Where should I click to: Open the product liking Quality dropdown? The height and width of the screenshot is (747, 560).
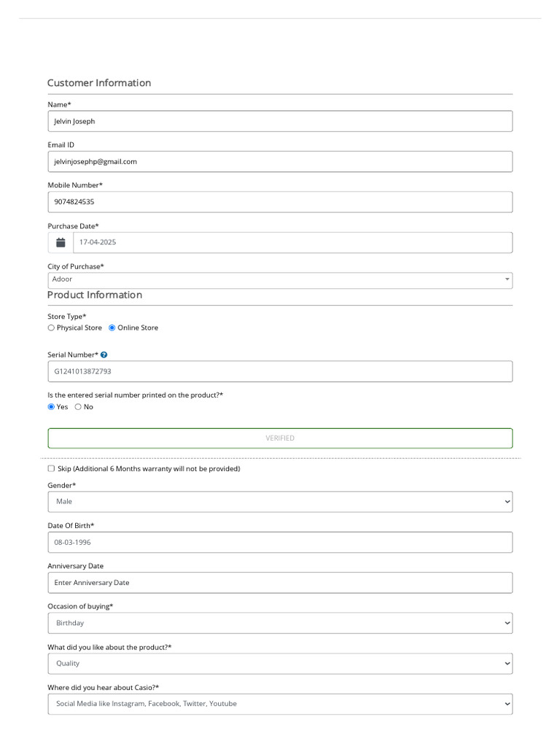click(x=280, y=664)
